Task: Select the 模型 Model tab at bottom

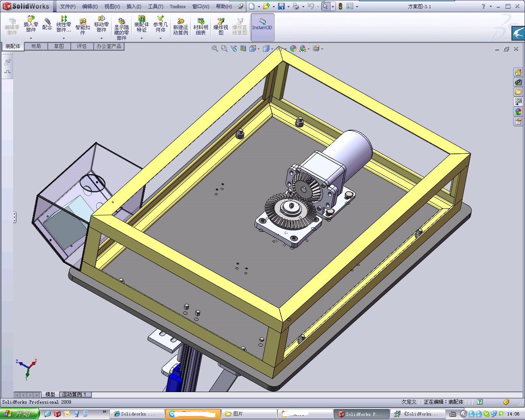Action: [50, 395]
